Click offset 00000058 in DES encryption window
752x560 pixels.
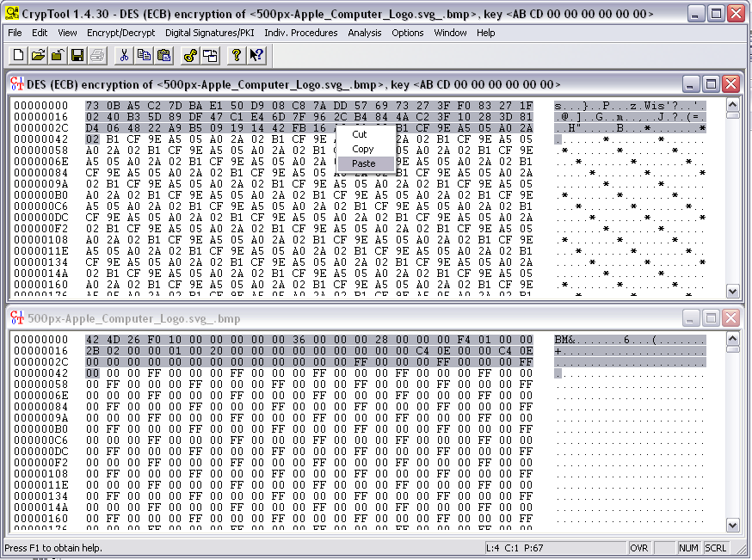click(40, 150)
